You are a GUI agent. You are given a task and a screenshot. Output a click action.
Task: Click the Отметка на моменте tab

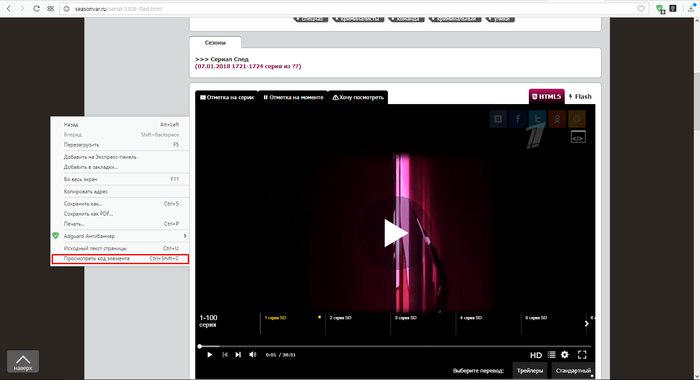coord(293,97)
